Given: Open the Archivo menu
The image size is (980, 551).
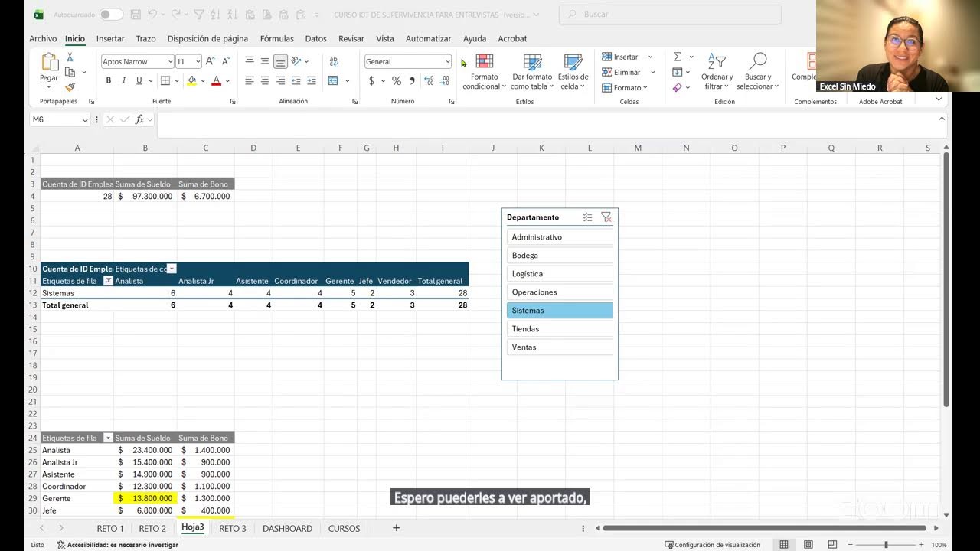Looking at the screenshot, I should (x=43, y=38).
